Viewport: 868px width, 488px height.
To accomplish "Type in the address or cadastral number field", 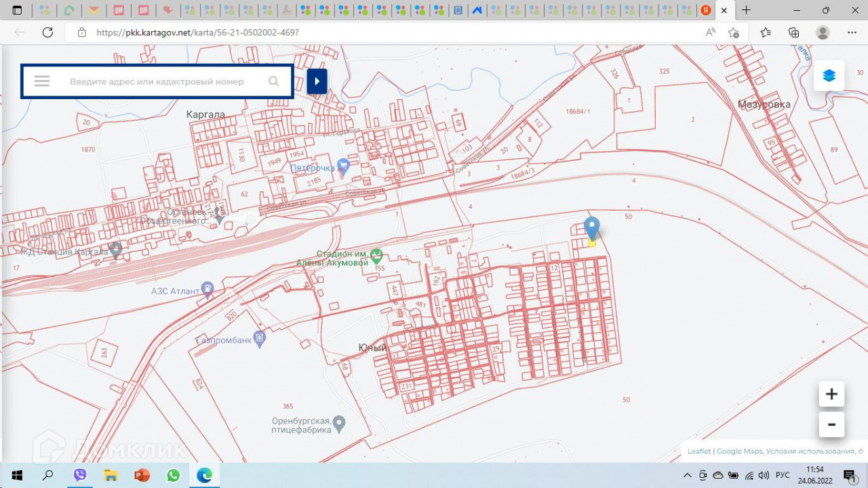I will (156, 81).
